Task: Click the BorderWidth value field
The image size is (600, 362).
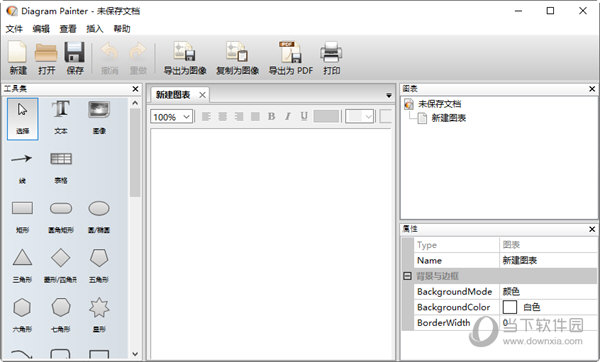Action: pyautogui.click(x=548, y=323)
